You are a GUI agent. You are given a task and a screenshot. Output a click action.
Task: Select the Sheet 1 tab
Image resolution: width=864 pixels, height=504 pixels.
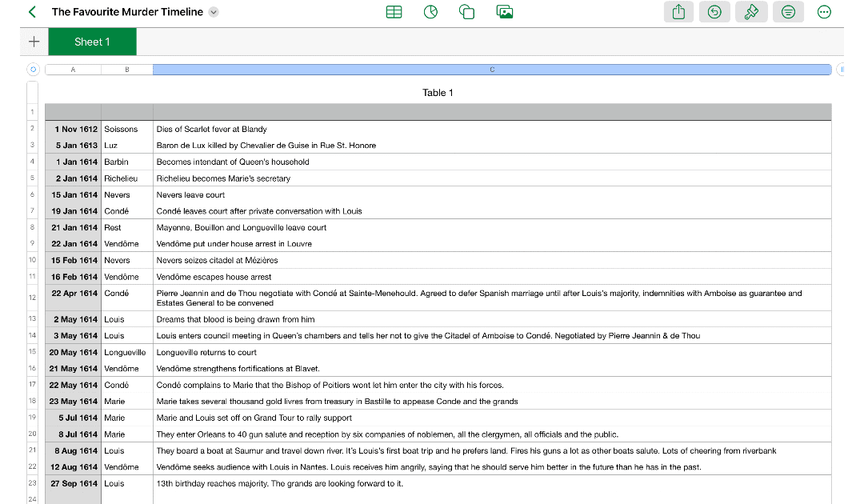[x=92, y=42]
